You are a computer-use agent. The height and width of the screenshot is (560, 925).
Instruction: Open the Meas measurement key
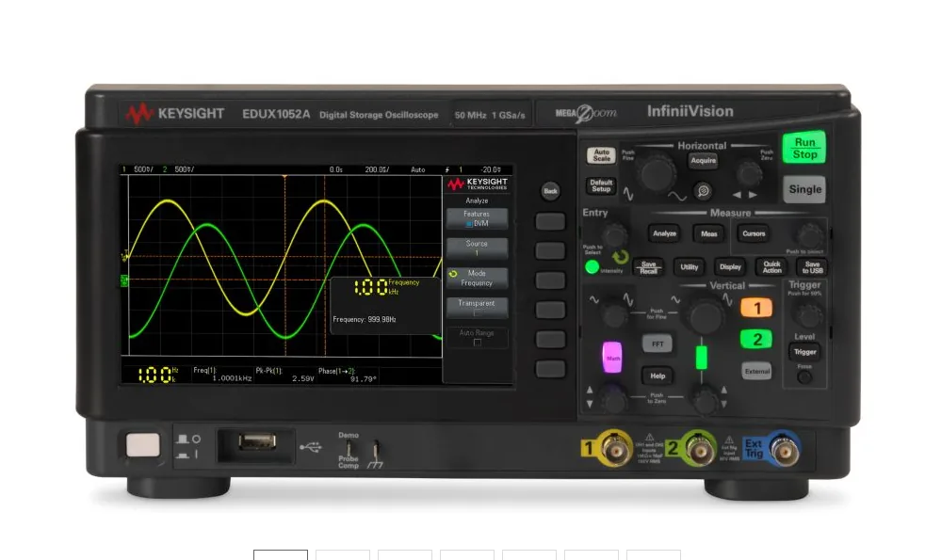pos(709,234)
